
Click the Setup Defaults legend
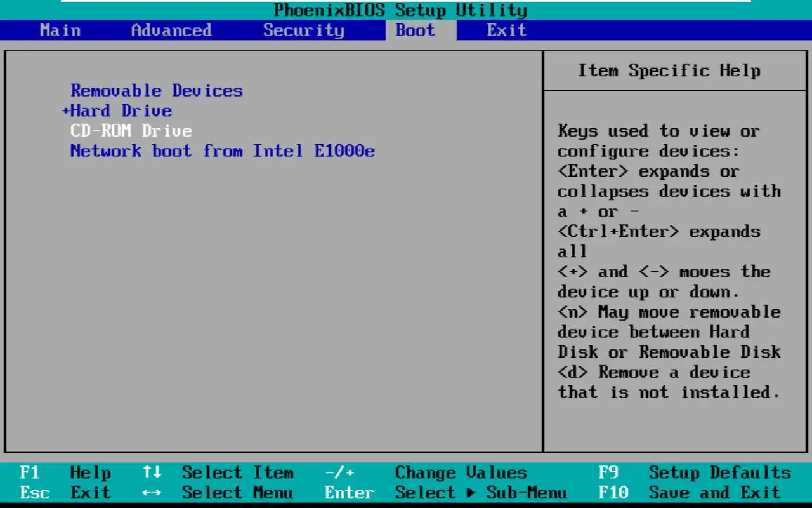tap(720, 472)
